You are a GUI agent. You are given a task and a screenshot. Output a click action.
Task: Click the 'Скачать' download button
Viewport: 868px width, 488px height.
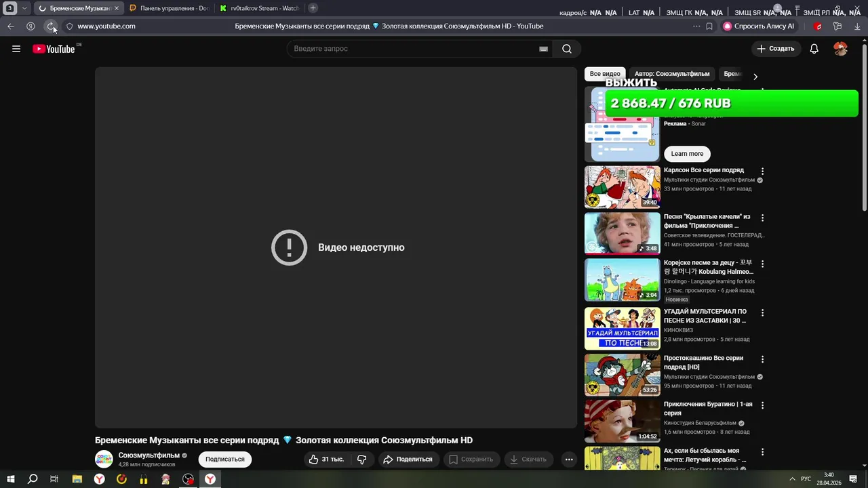click(528, 460)
